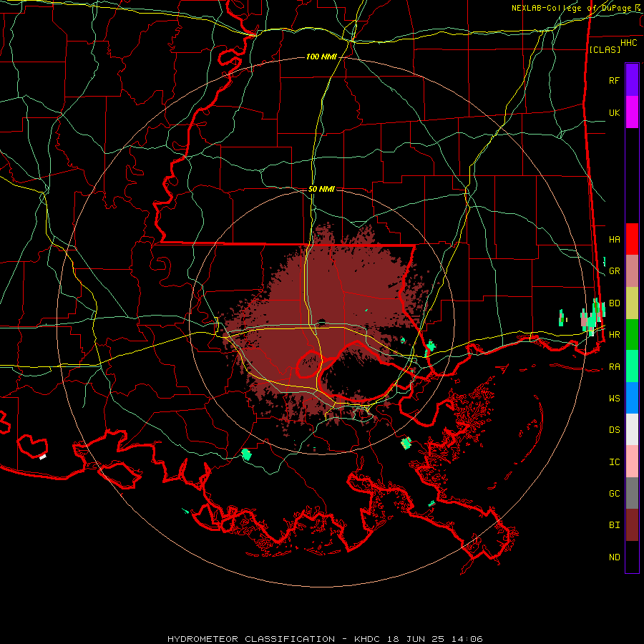
Task: Click the WS blue legend swatch
Action: tap(632, 398)
